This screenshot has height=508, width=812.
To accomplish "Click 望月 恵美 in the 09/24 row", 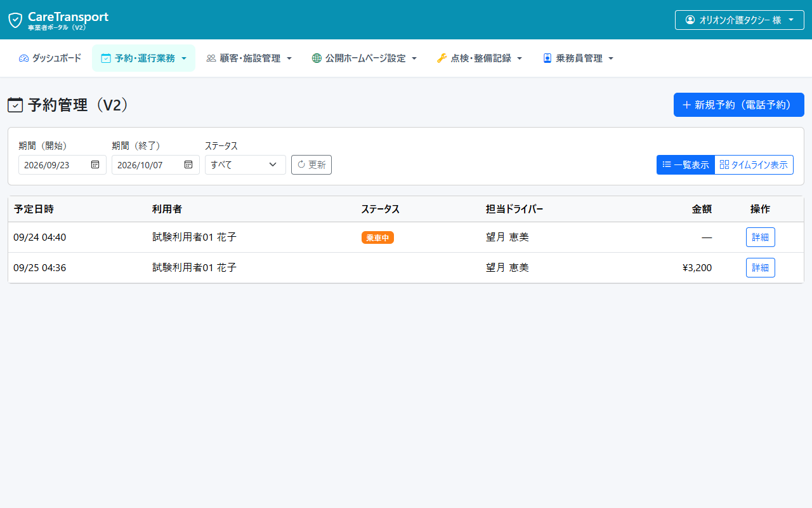I will pos(507,237).
